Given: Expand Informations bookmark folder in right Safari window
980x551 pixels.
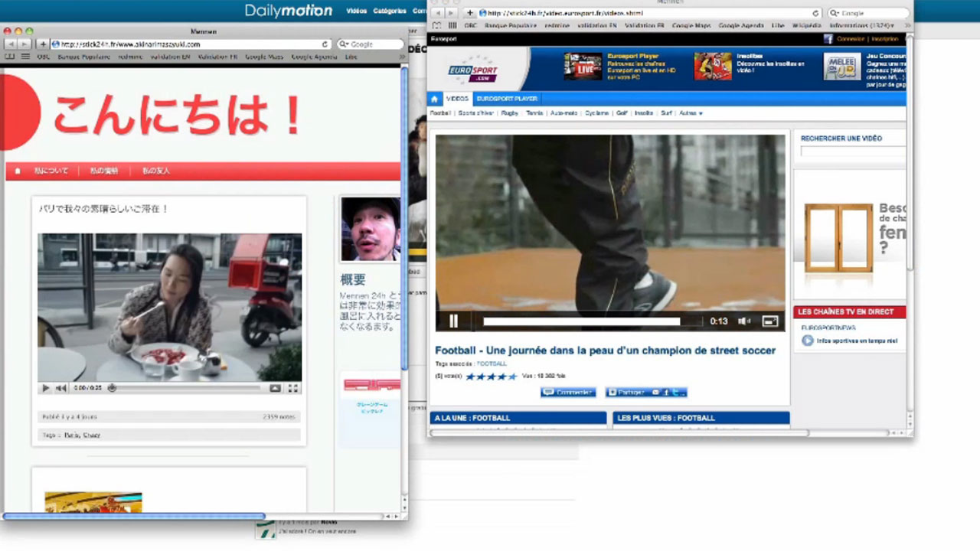Looking at the screenshot, I should 861,25.
